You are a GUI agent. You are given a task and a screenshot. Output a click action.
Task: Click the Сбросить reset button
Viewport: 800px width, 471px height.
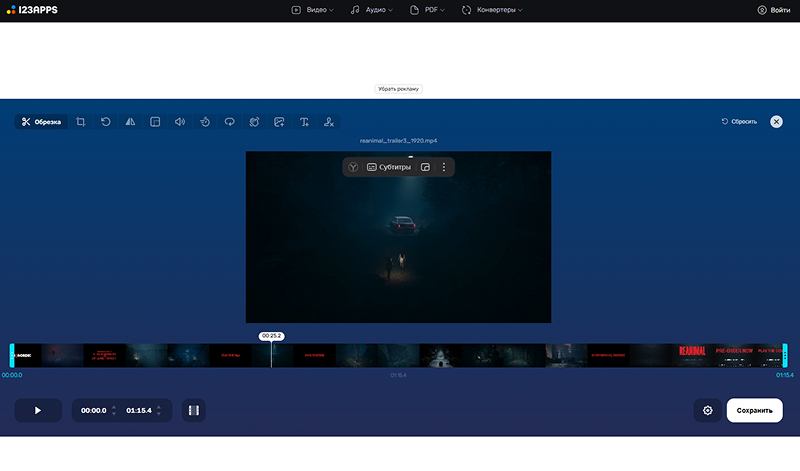point(739,121)
